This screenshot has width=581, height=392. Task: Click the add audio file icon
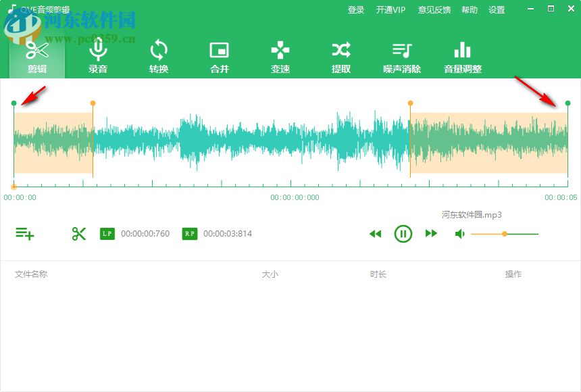point(26,233)
